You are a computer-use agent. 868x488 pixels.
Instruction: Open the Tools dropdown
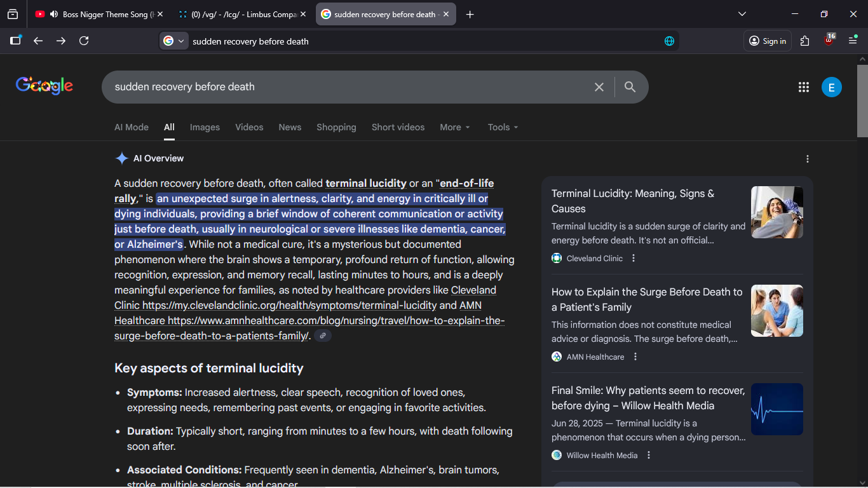pyautogui.click(x=503, y=127)
